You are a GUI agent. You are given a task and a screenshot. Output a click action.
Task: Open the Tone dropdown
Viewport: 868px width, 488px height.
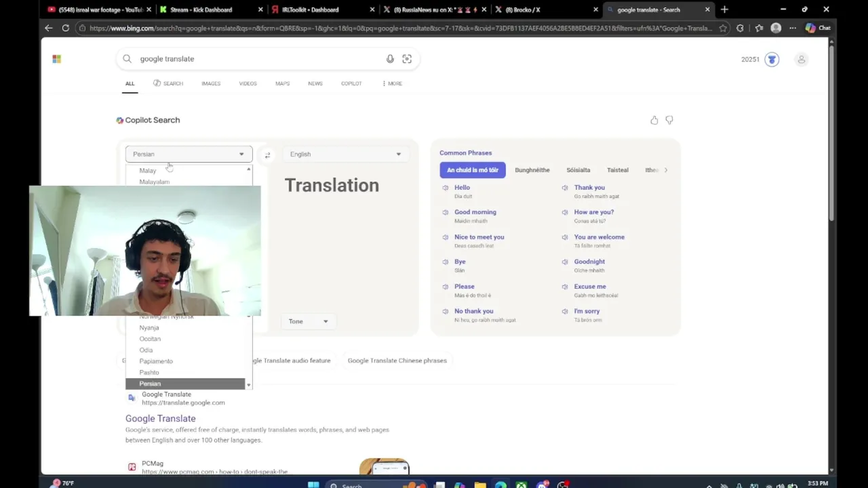coord(307,321)
